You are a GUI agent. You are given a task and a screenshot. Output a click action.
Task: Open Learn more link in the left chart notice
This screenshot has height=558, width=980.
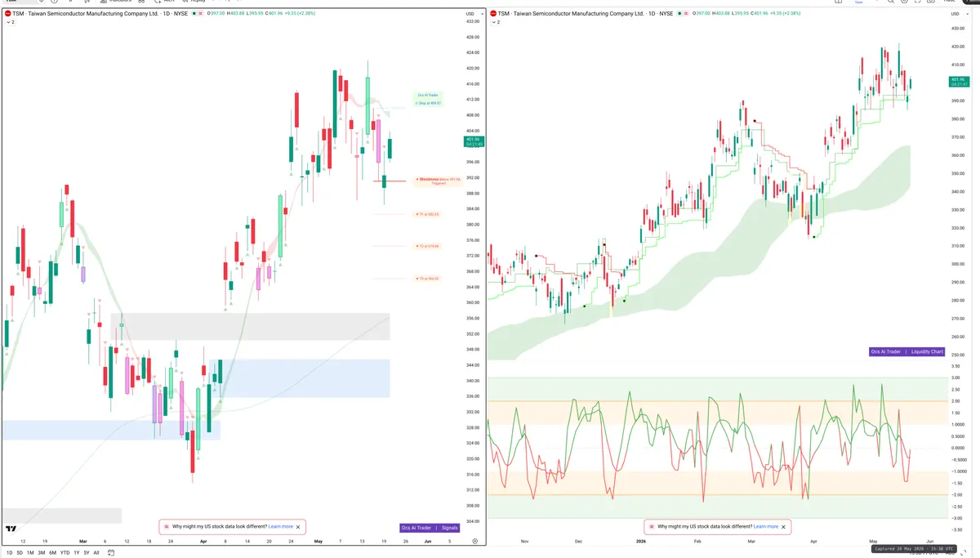281,527
